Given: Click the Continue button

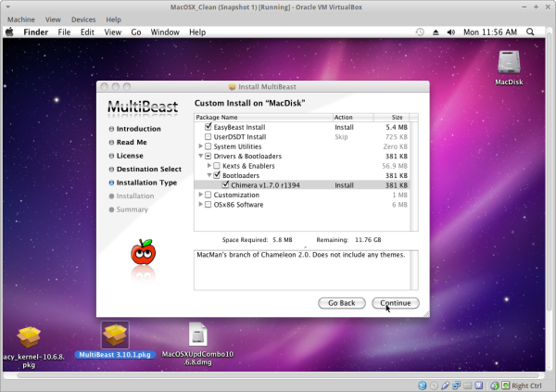Looking at the screenshot, I should [x=396, y=303].
